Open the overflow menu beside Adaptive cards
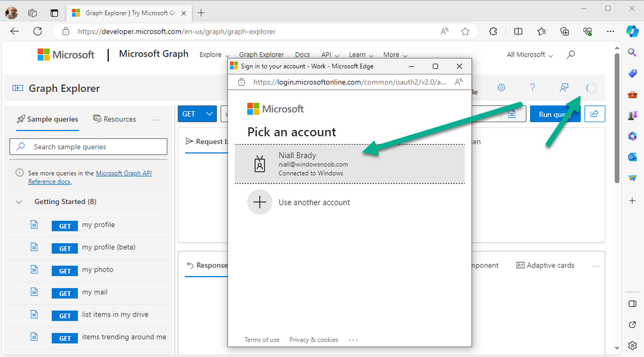Screen dimensions: 644x357 [x=596, y=266]
